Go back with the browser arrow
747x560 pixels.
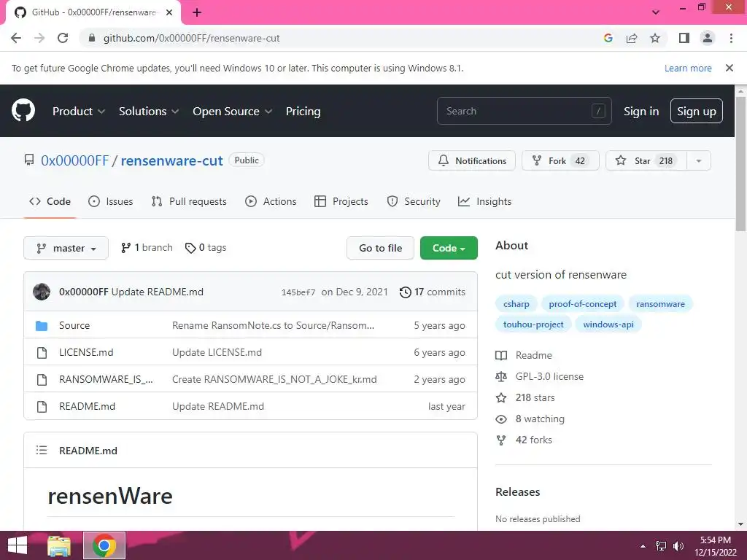pyautogui.click(x=16, y=38)
